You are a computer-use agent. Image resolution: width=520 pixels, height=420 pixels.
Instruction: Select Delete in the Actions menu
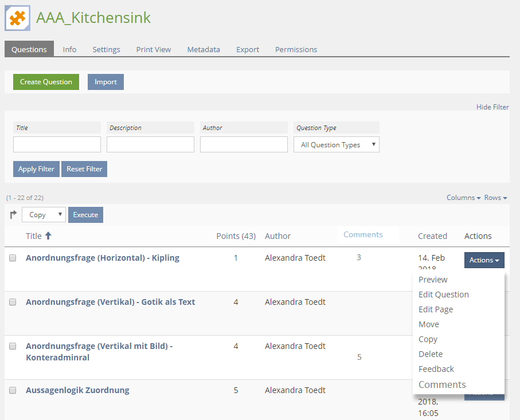pyautogui.click(x=430, y=354)
